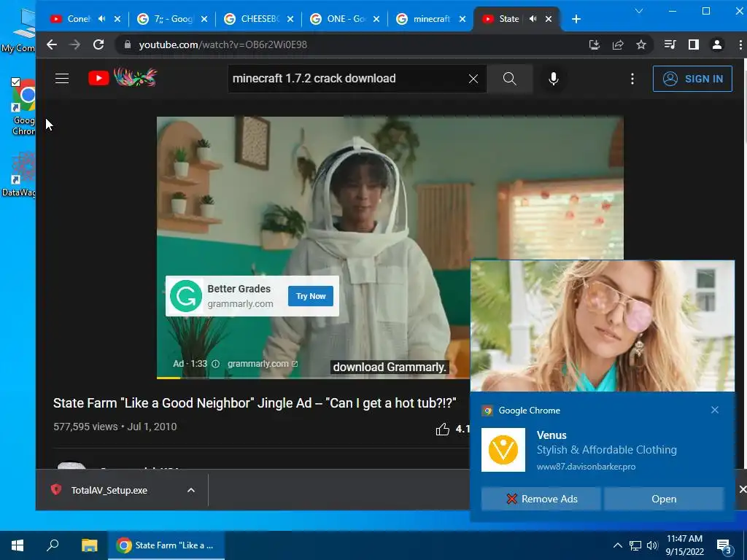Go forward with the arrow button
The image size is (747, 560).
coord(75,44)
